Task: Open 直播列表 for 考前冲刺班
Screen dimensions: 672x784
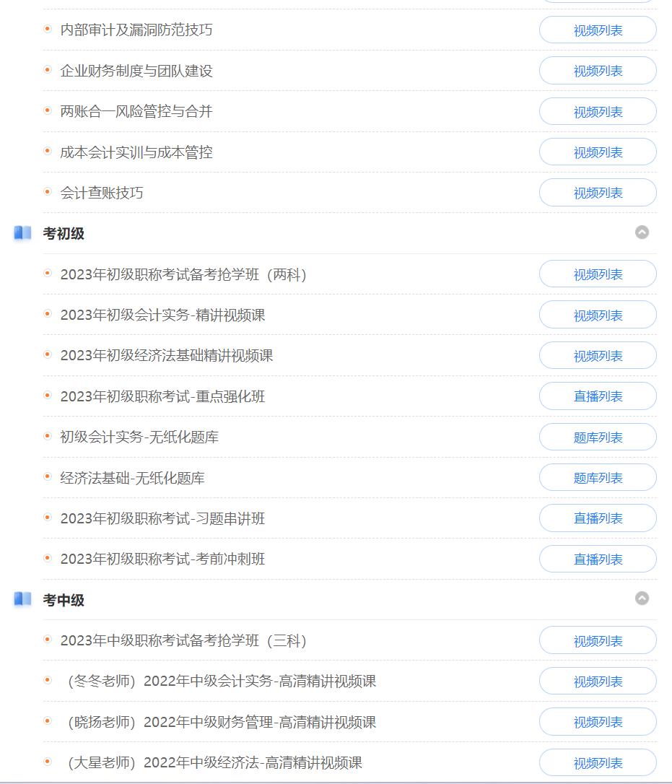Action: (x=598, y=559)
